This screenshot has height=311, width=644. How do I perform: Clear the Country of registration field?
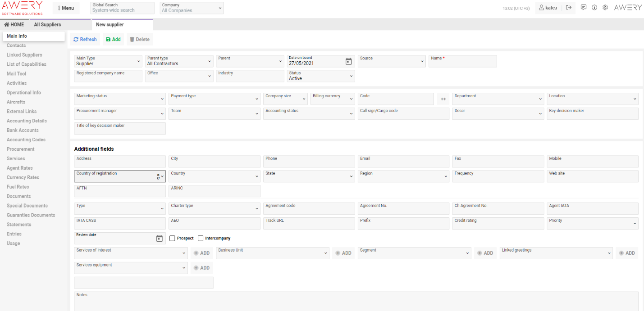point(158,175)
